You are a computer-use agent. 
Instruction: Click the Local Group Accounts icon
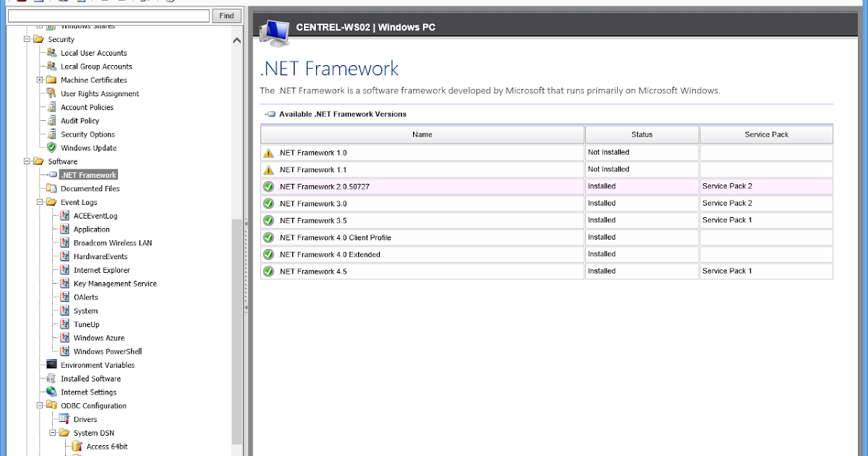[51, 66]
